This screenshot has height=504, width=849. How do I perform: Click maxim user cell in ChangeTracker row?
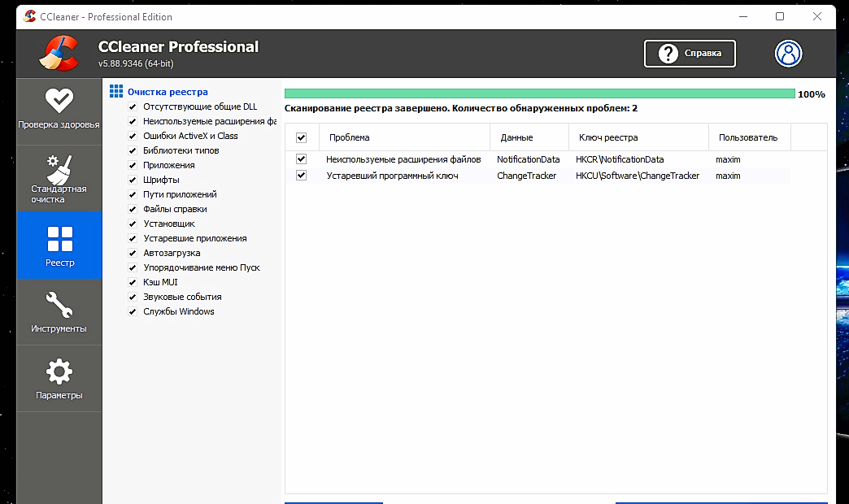coord(728,176)
